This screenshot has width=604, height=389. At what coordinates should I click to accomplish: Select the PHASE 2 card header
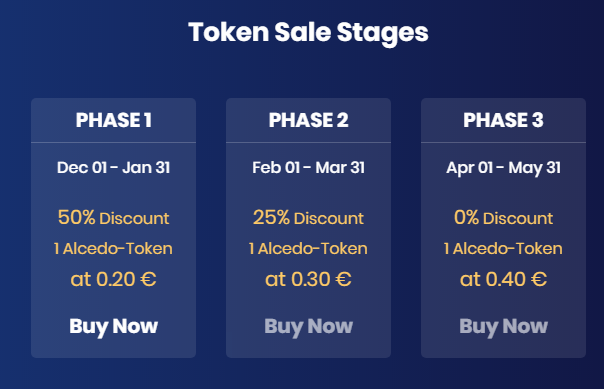[x=309, y=120]
